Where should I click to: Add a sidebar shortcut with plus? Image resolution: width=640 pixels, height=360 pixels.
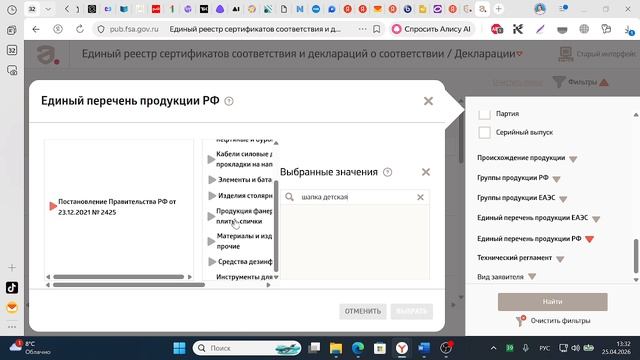tap(12, 268)
